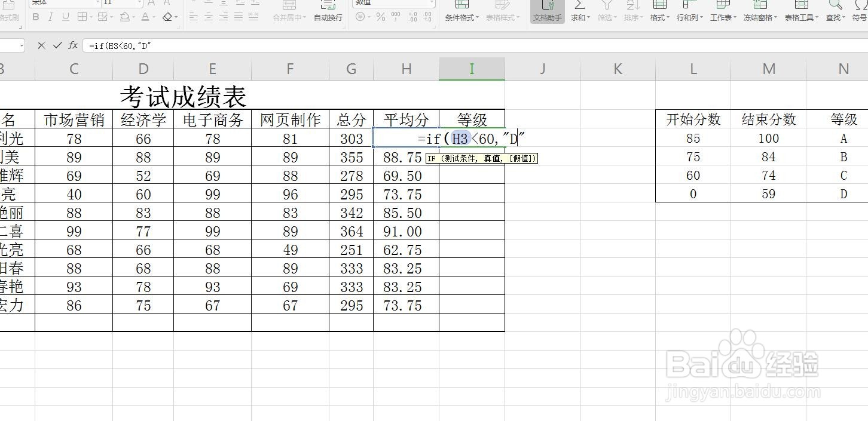
Task: Open the eraser clear dropdown arrow
Action: click(x=176, y=17)
